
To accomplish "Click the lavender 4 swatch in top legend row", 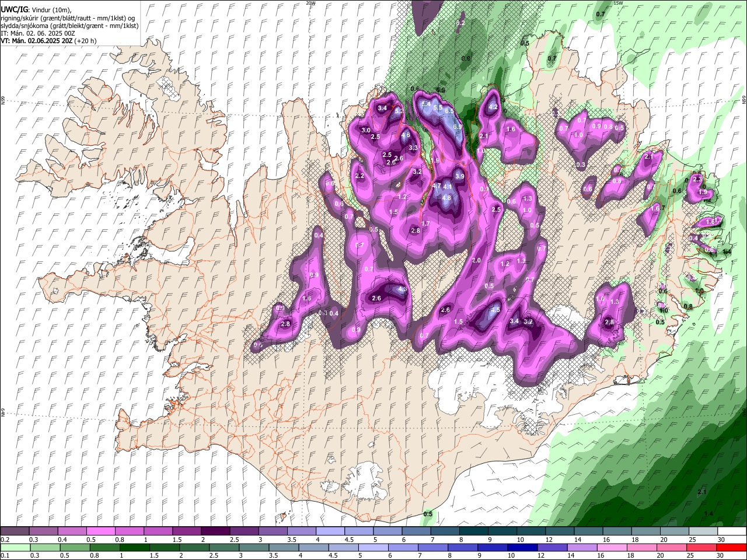I will click(330, 531).
